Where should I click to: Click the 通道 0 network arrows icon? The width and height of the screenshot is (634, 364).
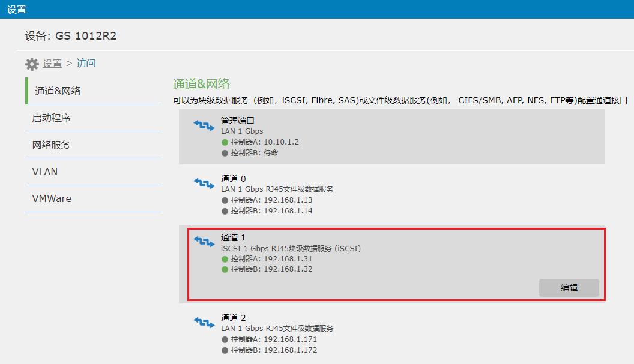pos(204,182)
